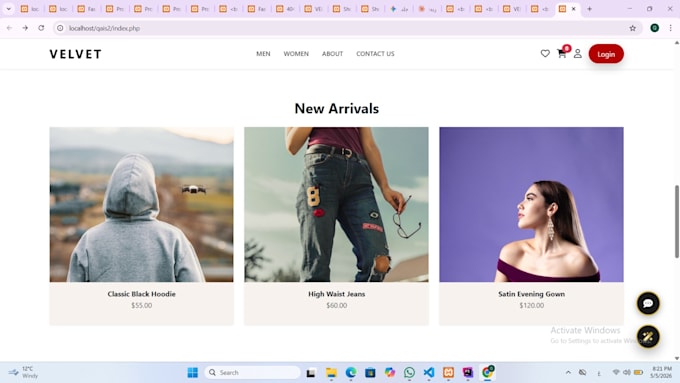Open the CONTACT US page
This screenshot has height=383, width=680.
pyautogui.click(x=375, y=54)
